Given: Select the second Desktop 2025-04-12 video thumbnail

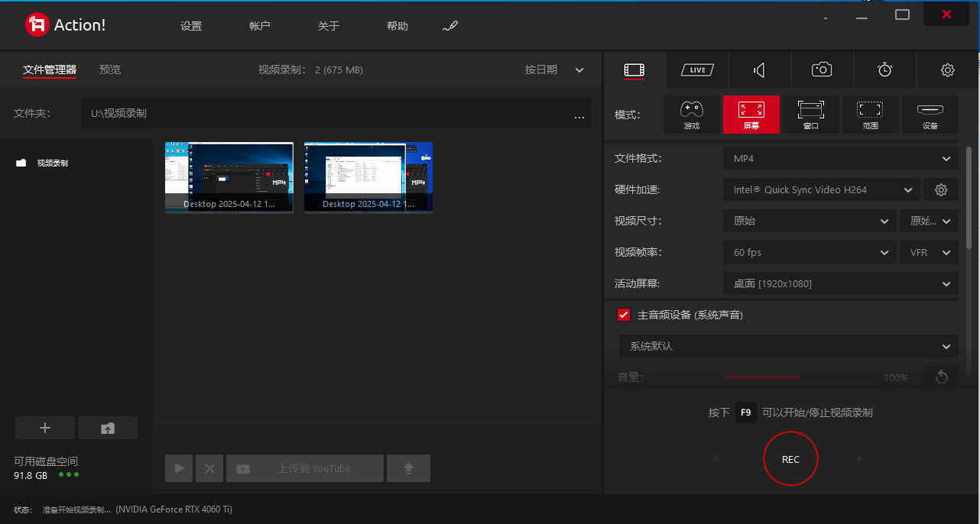Looking at the screenshot, I should [x=368, y=177].
